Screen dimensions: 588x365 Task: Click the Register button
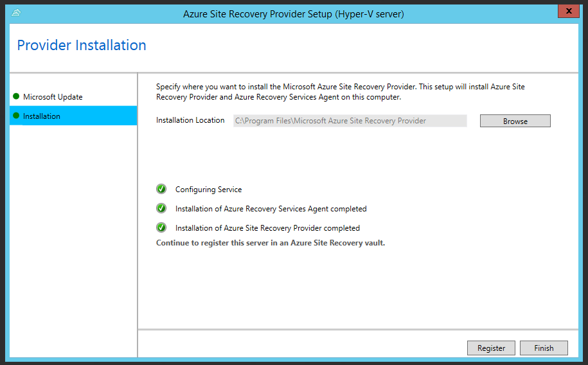click(491, 348)
